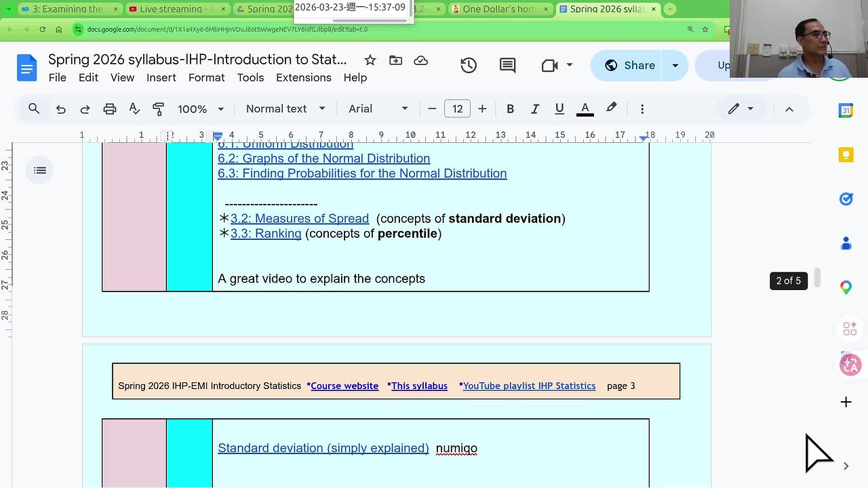Open Google Tasks in side panel
The image size is (868, 488).
point(846,199)
